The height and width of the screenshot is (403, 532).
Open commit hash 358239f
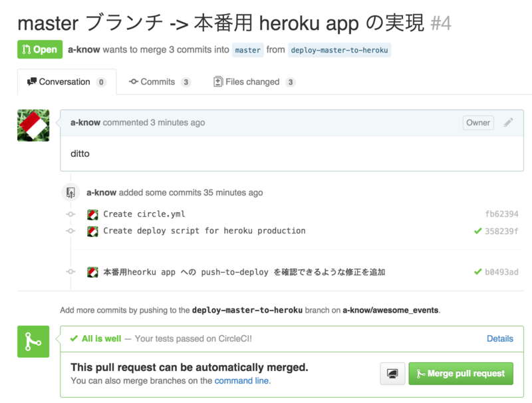coord(501,231)
